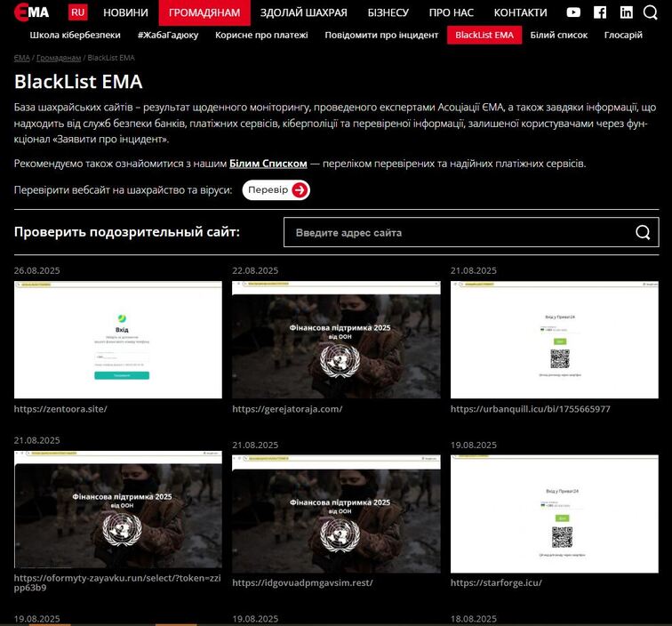Click the oformyty-zayavku.run URL text

click(117, 582)
